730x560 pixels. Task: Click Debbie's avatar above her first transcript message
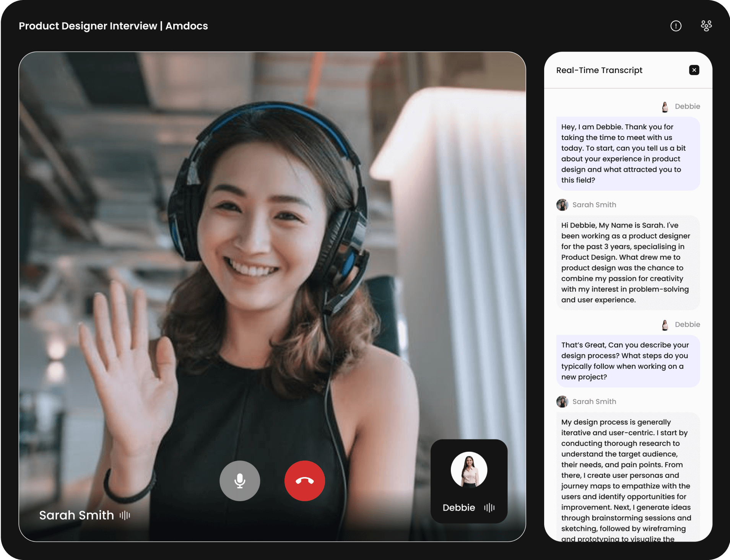point(665,107)
